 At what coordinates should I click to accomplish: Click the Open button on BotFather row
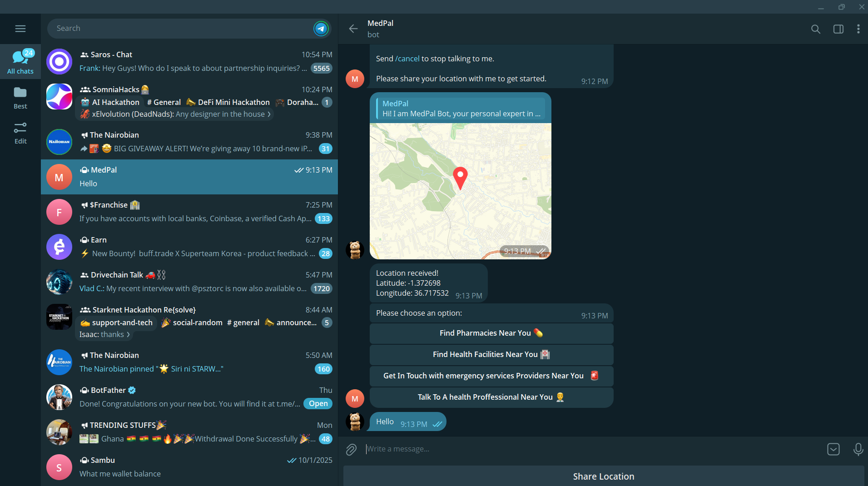coord(318,404)
